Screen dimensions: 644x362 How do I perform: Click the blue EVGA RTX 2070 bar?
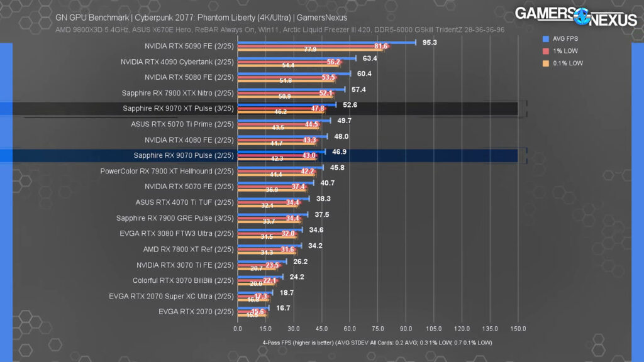point(253,308)
